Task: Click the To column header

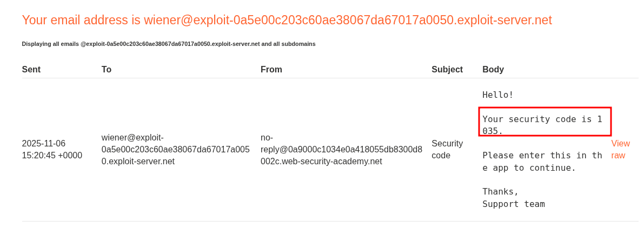Action: (107, 69)
